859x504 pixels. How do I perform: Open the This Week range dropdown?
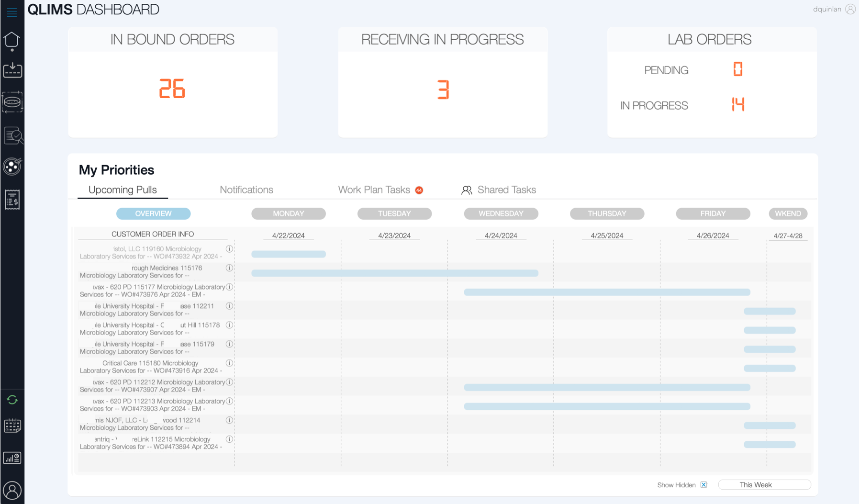[764, 485]
